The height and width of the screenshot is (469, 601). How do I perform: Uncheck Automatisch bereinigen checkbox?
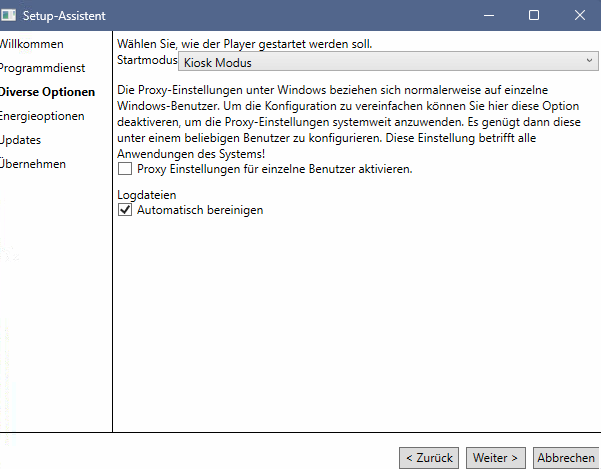point(125,210)
